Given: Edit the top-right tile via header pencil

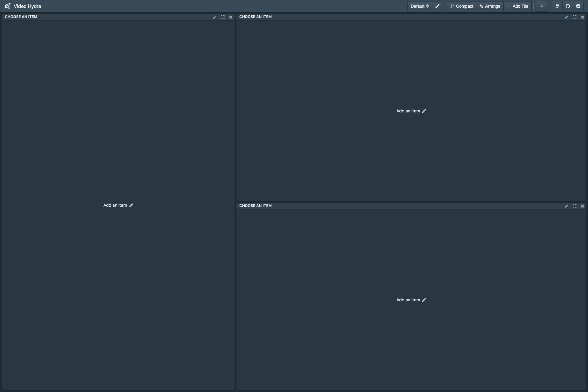Looking at the screenshot, I should (567, 17).
